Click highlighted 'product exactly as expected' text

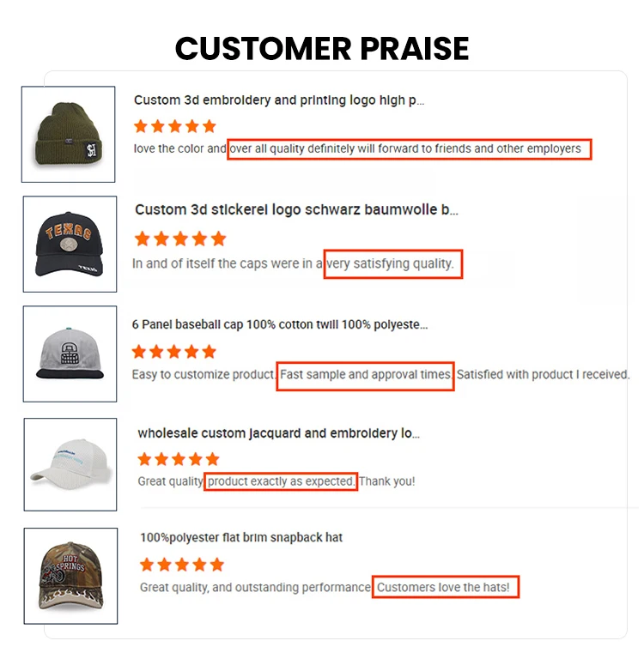tap(281, 481)
